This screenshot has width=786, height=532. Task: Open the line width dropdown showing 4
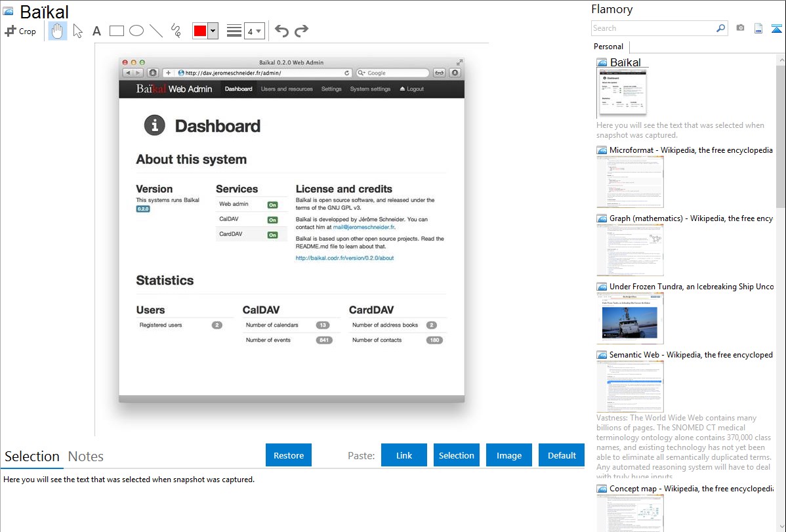click(x=254, y=31)
